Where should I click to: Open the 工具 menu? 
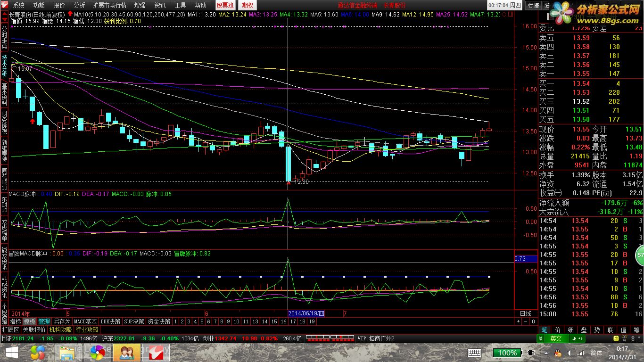pos(181,5)
